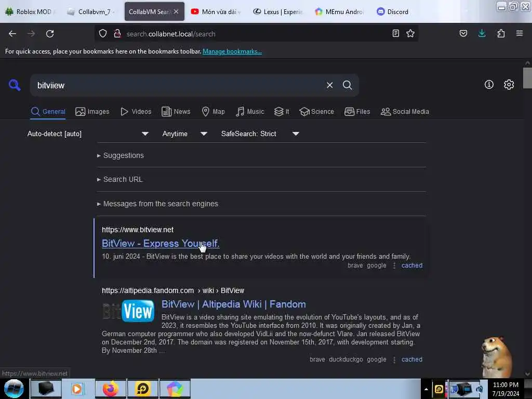Open Firefox from the taskbar
532x399 pixels.
tap(111, 389)
